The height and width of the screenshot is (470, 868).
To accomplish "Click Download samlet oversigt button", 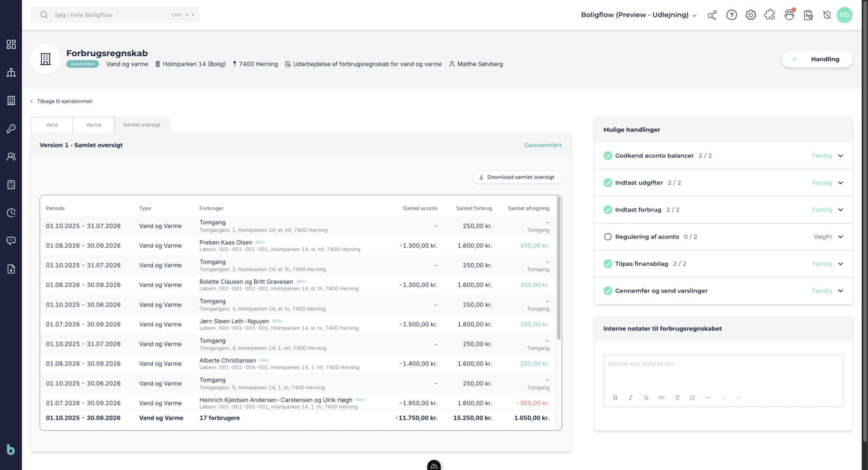I will pyautogui.click(x=517, y=177).
